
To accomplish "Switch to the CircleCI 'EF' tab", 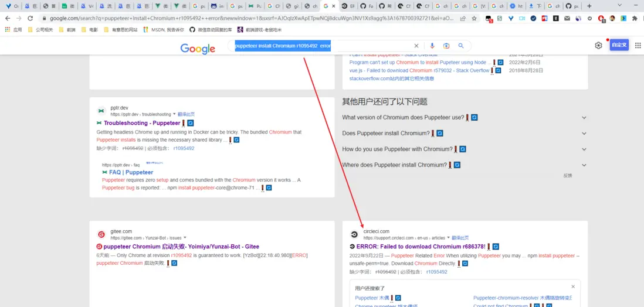I will tap(348, 6).
